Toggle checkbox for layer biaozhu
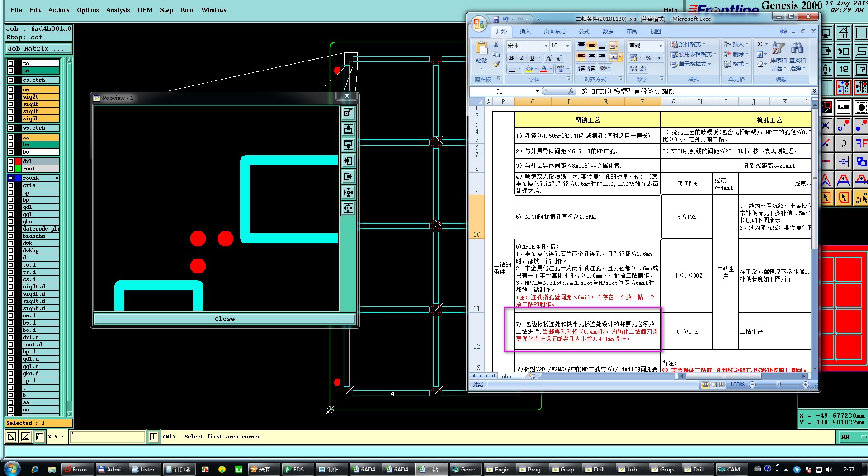 [x=11, y=236]
